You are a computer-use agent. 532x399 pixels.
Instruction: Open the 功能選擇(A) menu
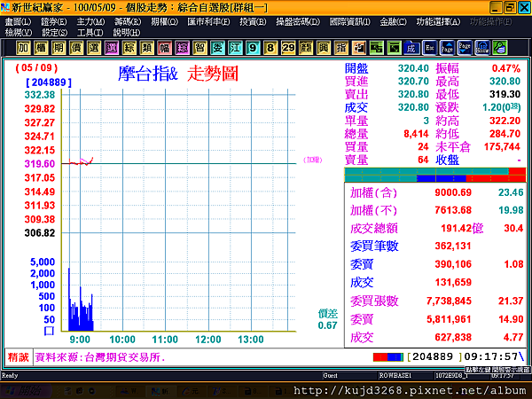pos(438,21)
